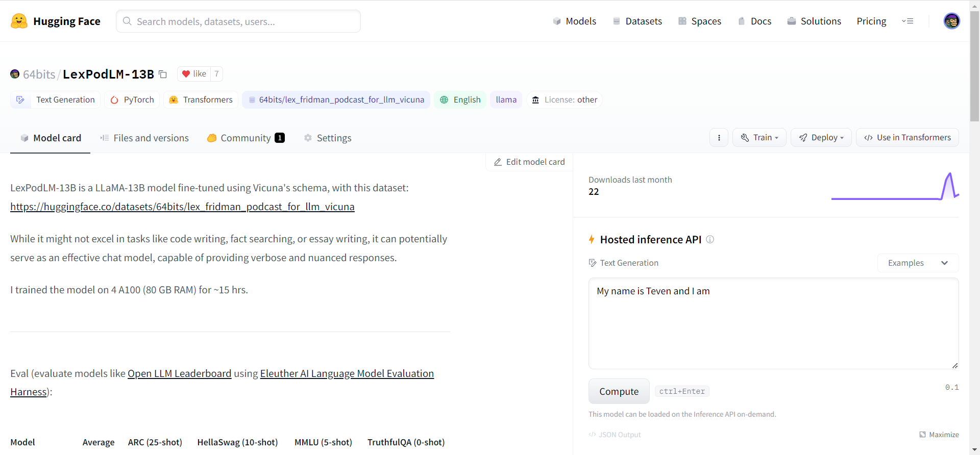
Task: Click the Compute button
Action: [x=619, y=391]
